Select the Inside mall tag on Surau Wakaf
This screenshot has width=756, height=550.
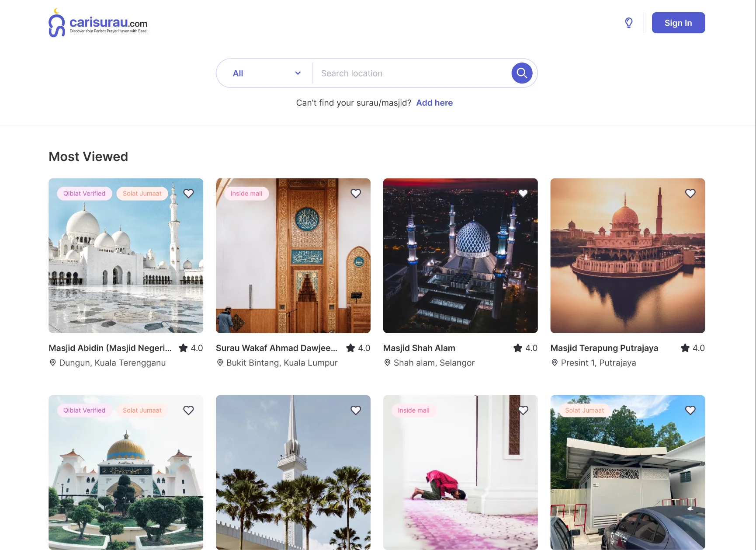[246, 193]
